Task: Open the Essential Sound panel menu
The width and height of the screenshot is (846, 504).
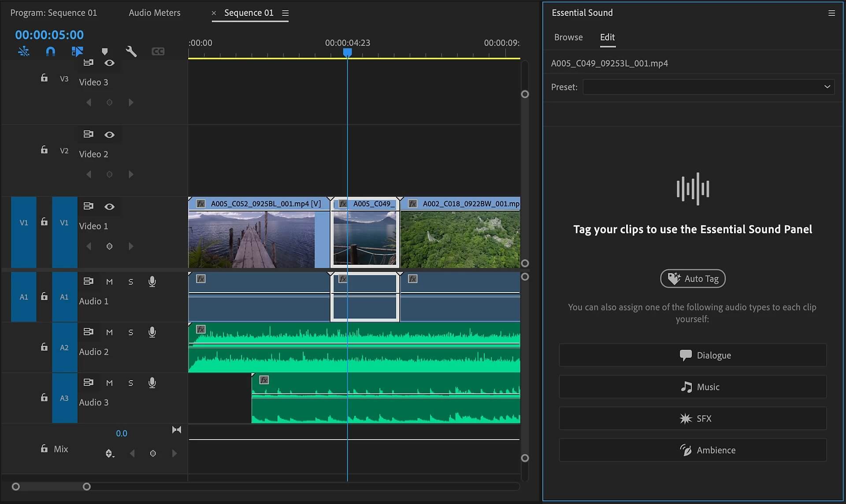Action: pos(832,13)
